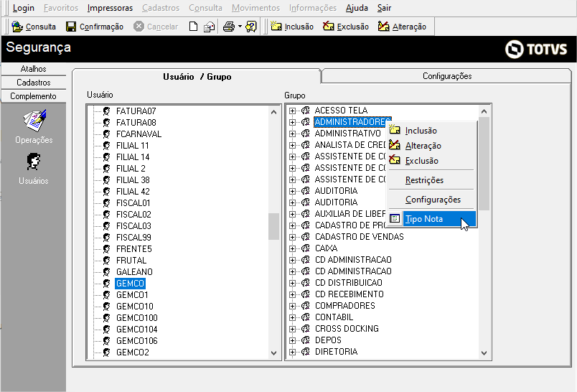
Task: Click the printer toolbar icon
Action: pyautogui.click(x=229, y=27)
